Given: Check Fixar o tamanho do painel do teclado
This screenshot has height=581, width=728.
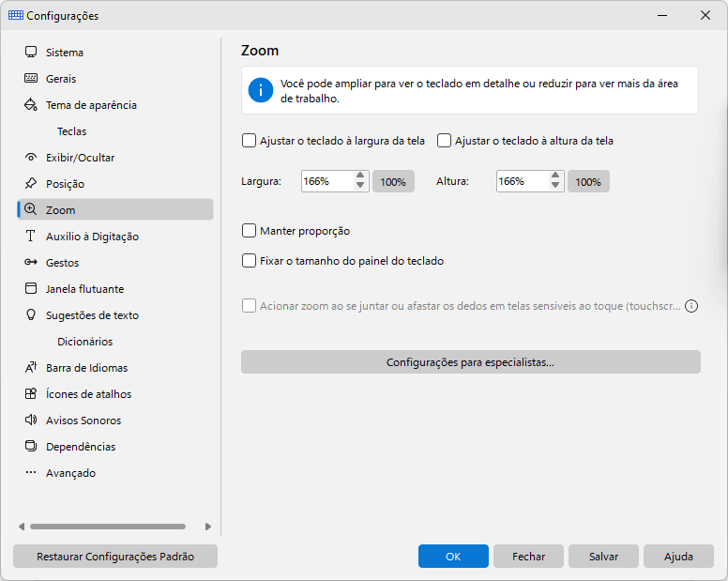Looking at the screenshot, I should [249, 261].
